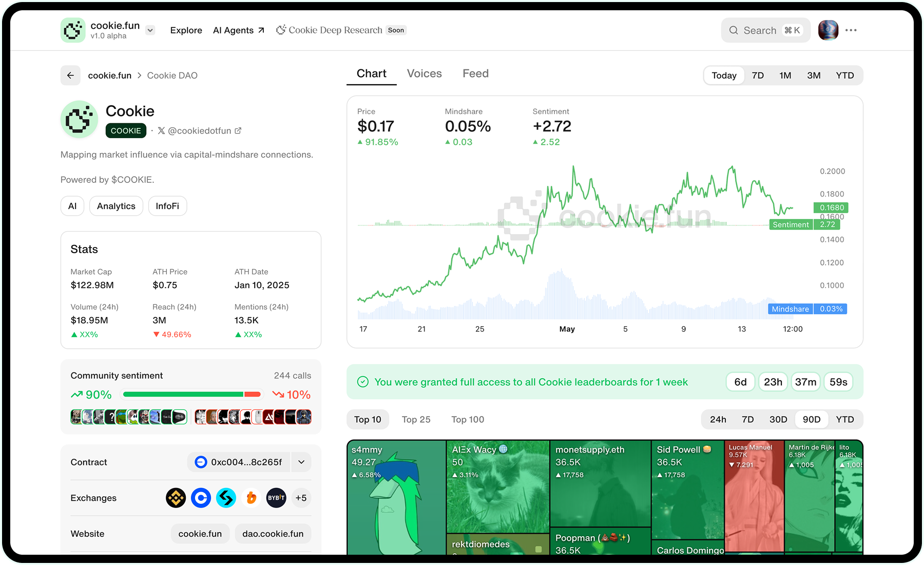Select the 24h leaderboard period
Viewport: 924px width, 565px height.
[x=718, y=420]
